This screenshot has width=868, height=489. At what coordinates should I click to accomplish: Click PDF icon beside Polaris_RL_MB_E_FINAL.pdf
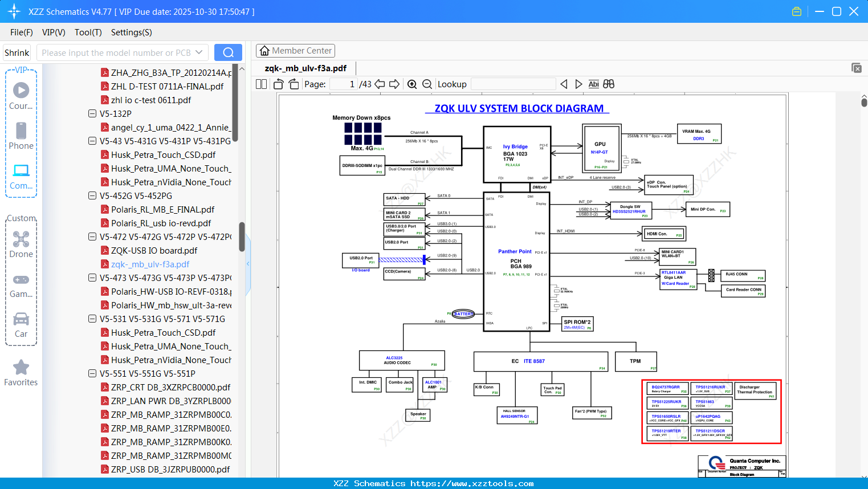[x=105, y=209]
